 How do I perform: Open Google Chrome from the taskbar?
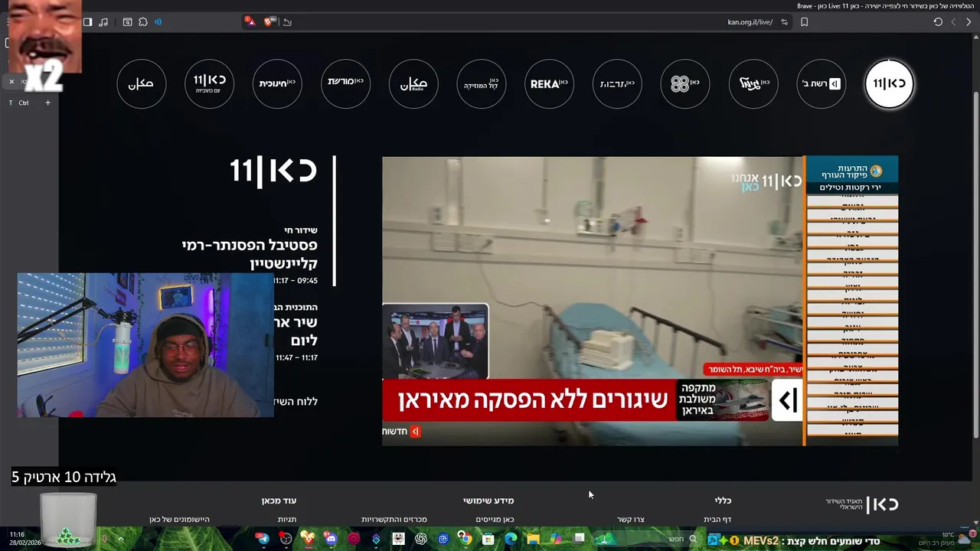(465, 539)
